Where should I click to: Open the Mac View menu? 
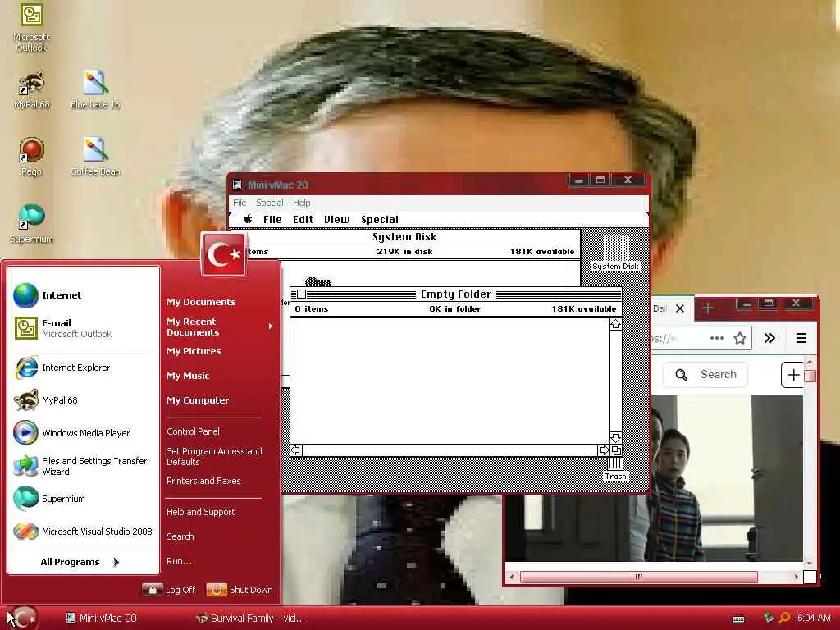pyautogui.click(x=336, y=219)
